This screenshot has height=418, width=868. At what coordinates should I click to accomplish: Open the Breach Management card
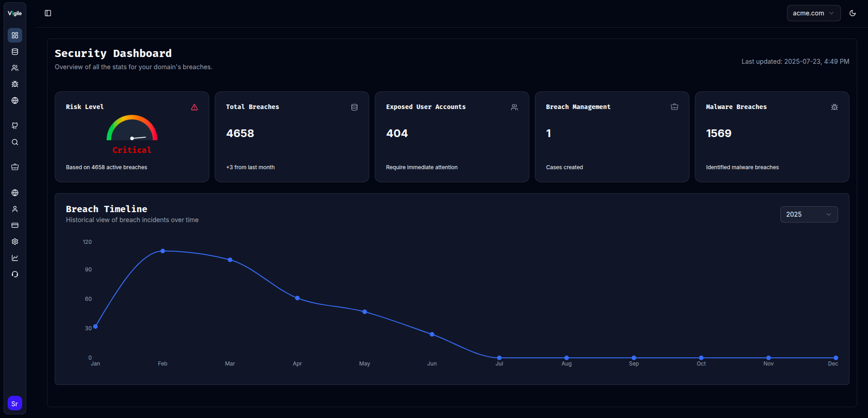pos(612,137)
